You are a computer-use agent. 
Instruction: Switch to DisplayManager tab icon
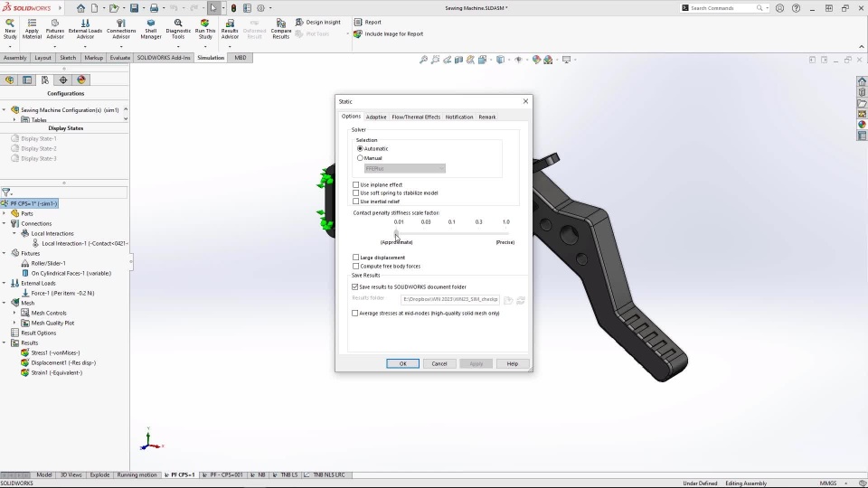coord(81,80)
